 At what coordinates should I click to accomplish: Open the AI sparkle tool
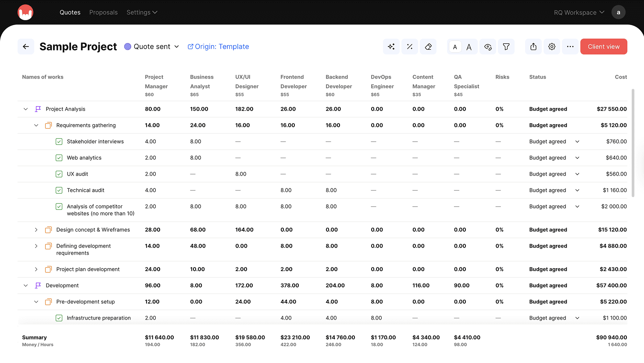tap(391, 47)
